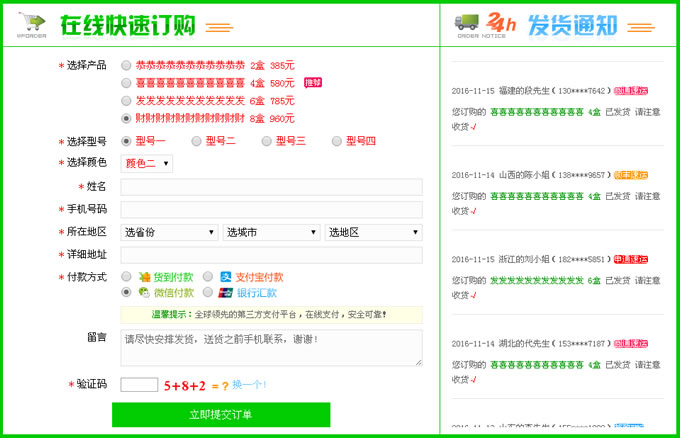
Task: Select the 8盒 960元 product option
Action: point(126,118)
